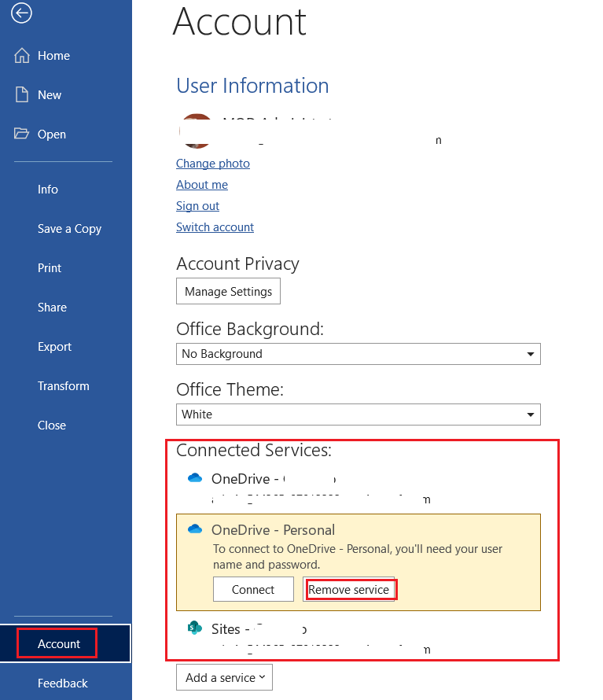Viewport: 603px width, 700px height.
Task: Click the OneDrive Personal cloud icon
Action: (195, 529)
